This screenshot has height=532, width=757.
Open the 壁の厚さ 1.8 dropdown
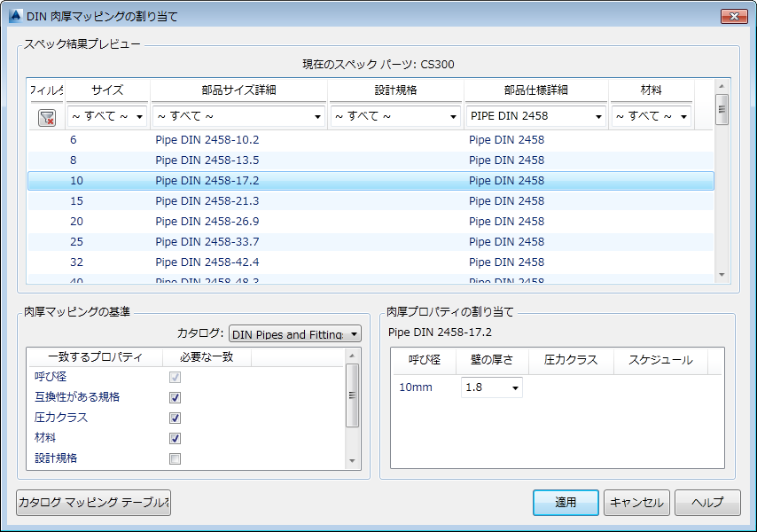[x=491, y=387]
